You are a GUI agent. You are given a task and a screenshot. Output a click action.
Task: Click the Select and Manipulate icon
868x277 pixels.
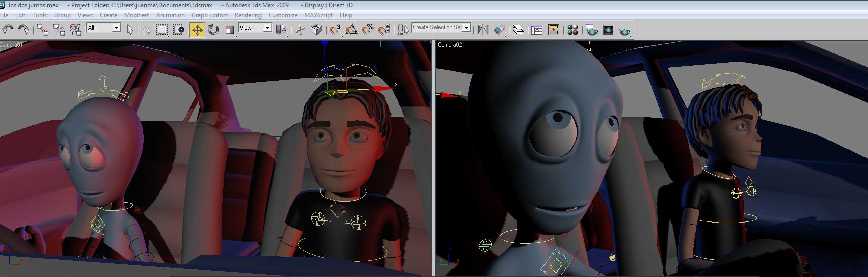point(300,30)
